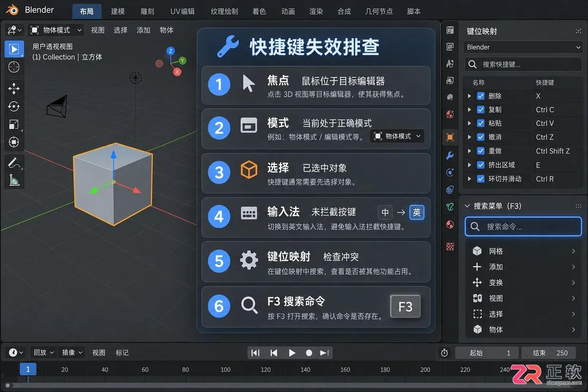This screenshot has width=588, height=392.
Task: Uncheck the 环切并滑动 keymap checkbox
Action: coord(481,179)
